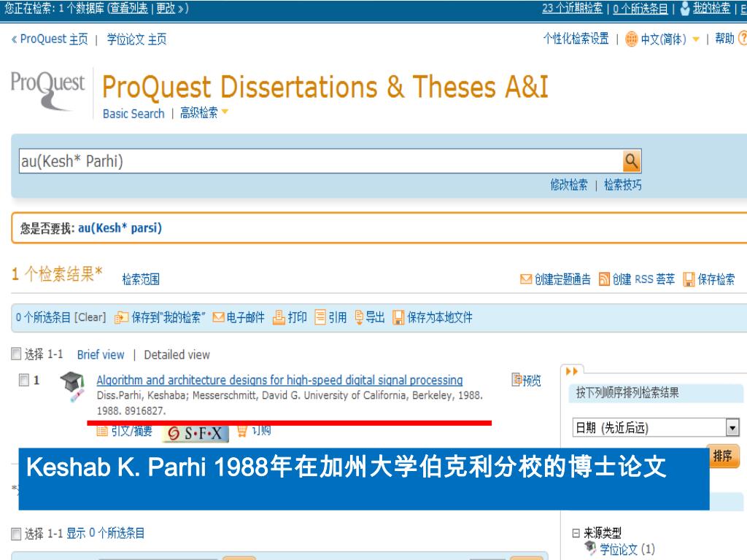Open the 中文(简体) language dropdown arrow
The height and width of the screenshot is (560, 747).
tap(696, 39)
